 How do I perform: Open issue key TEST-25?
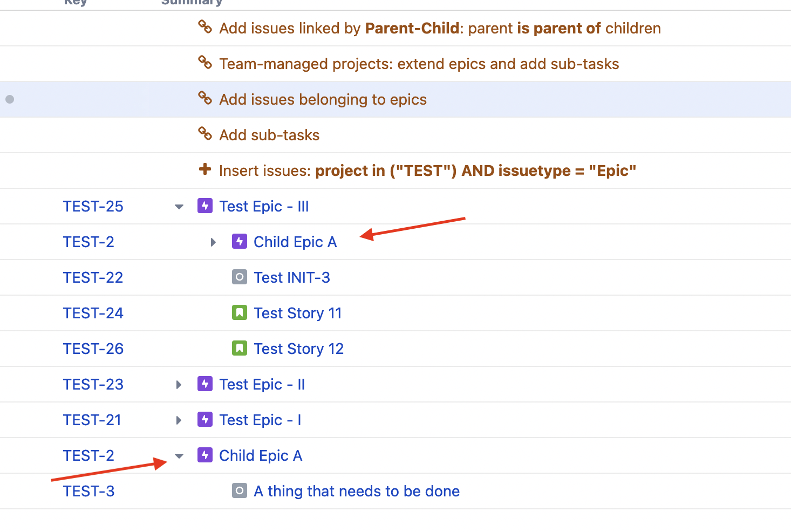[93, 206]
